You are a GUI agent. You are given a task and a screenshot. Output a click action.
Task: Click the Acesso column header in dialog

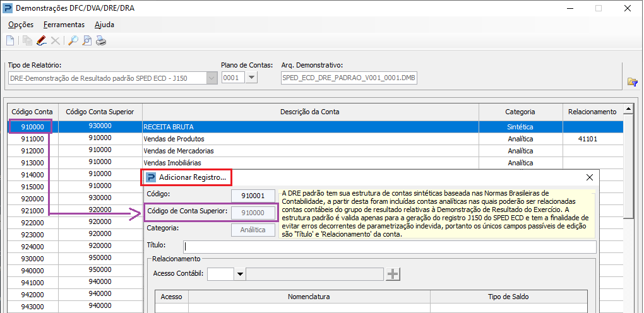pyautogui.click(x=171, y=297)
